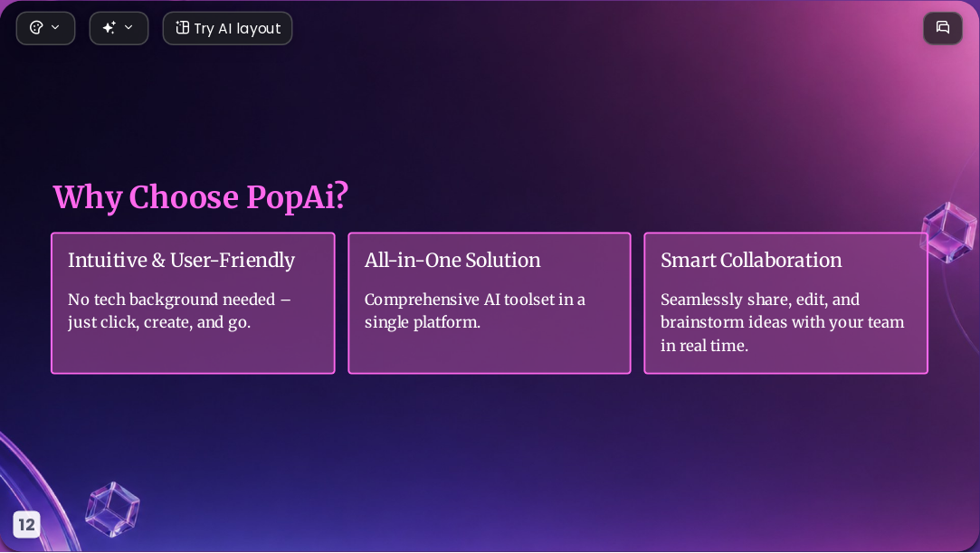Click text 'Seamlessly share, edit, and brainstorm'
This screenshot has height=553, width=980.
(x=760, y=310)
